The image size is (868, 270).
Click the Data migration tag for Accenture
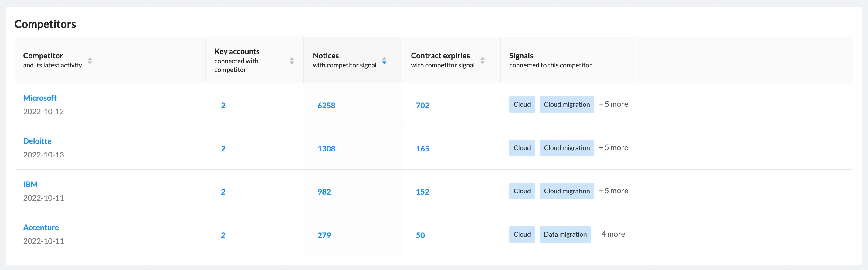[x=565, y=234]
